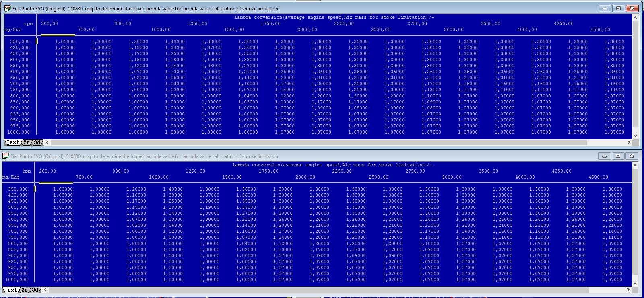Click column header 200,00 in lower lambda window
Image resolution: width=644 pixels, height=298 pixels.
point(50,23)
